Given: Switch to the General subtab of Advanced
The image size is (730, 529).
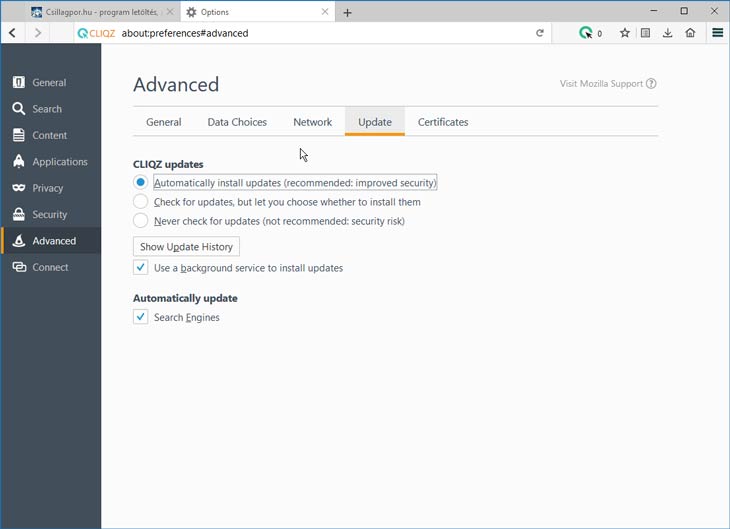Looking at the screenshot, I should (x=163, y=122).
